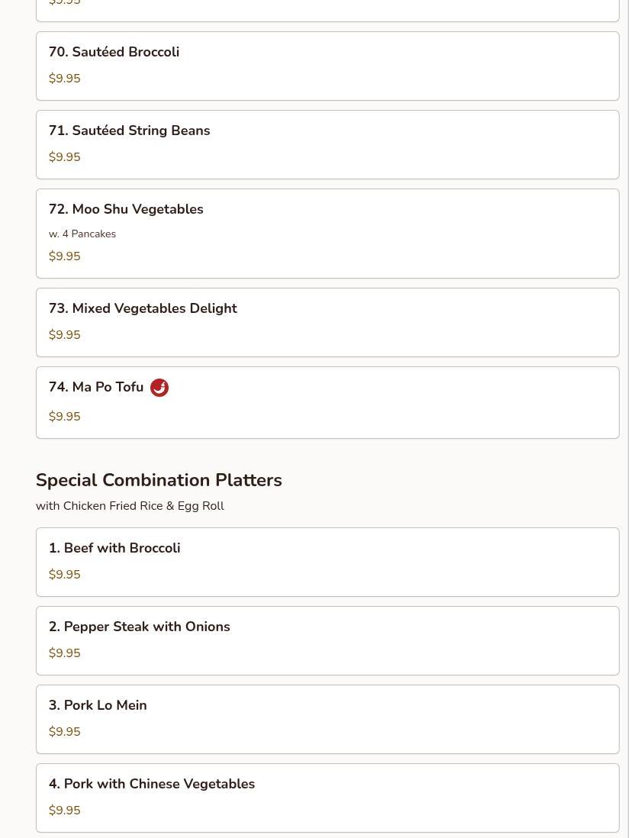Click the price under Pork Lo Mein

tap(64, 732)
